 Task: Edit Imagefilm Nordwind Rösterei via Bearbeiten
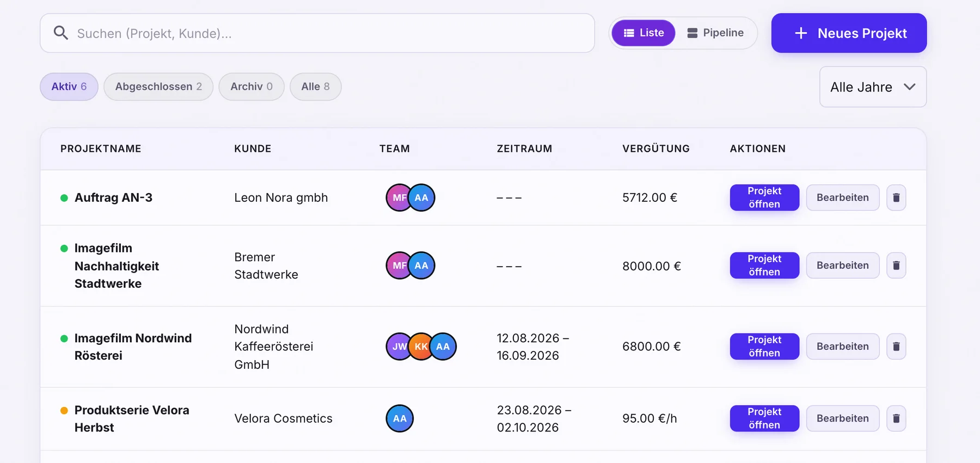point(843,347)
